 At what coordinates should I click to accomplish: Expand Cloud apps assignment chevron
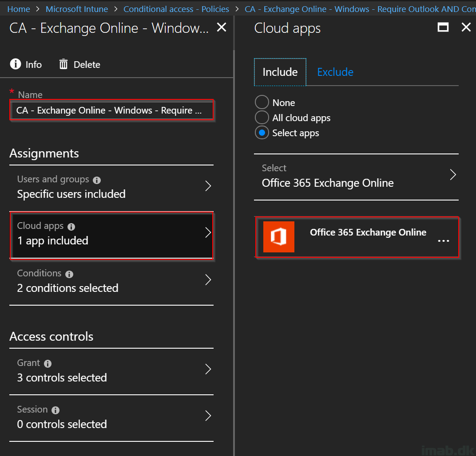click(208, 232)
